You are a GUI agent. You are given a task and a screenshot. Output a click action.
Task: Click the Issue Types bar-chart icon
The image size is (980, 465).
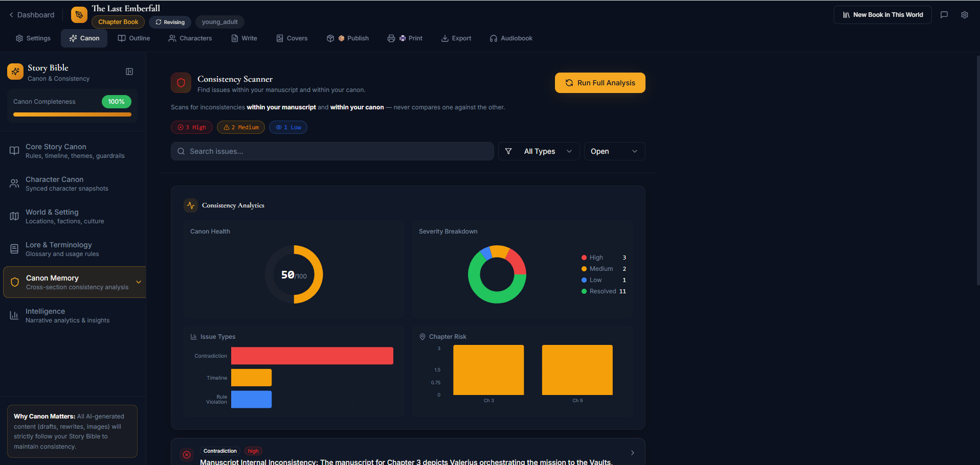point(194,337)
